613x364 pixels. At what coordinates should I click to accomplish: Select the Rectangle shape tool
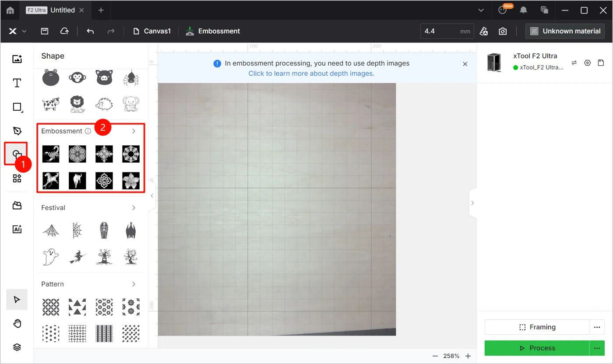pyautogui.click(x=17, y=107)
